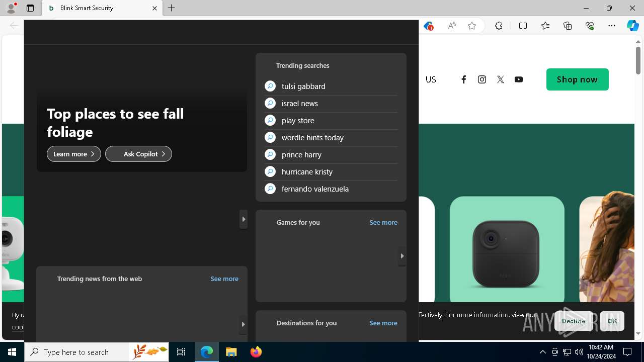Visit Blink's Facebook page icon
The width and height of the screenshot is (644, 362).
tap(464, 79)
